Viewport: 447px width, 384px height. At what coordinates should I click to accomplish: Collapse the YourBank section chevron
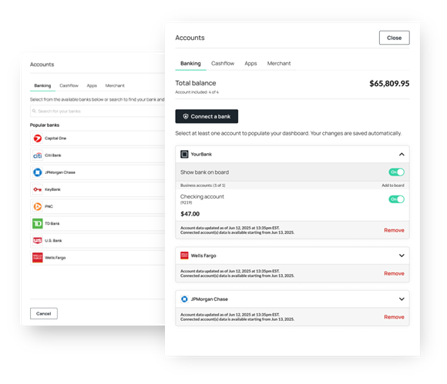pyautogui.click(x=402, y=154)
